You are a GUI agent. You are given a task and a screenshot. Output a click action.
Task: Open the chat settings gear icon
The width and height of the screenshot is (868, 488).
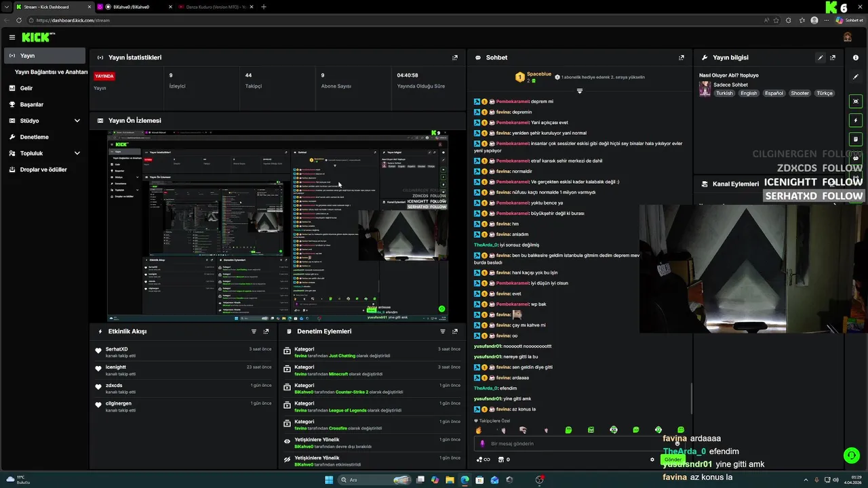click(x=652, y=460)
